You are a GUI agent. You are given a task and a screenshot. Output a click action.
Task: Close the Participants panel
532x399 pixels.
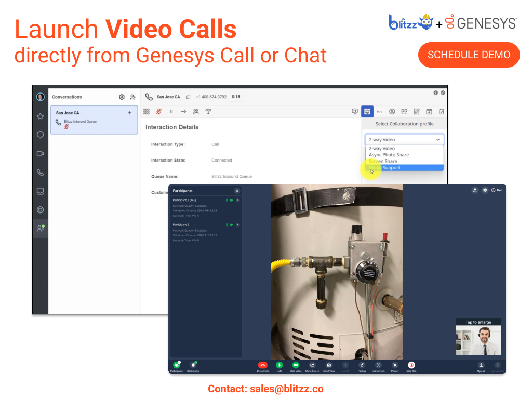237,191
